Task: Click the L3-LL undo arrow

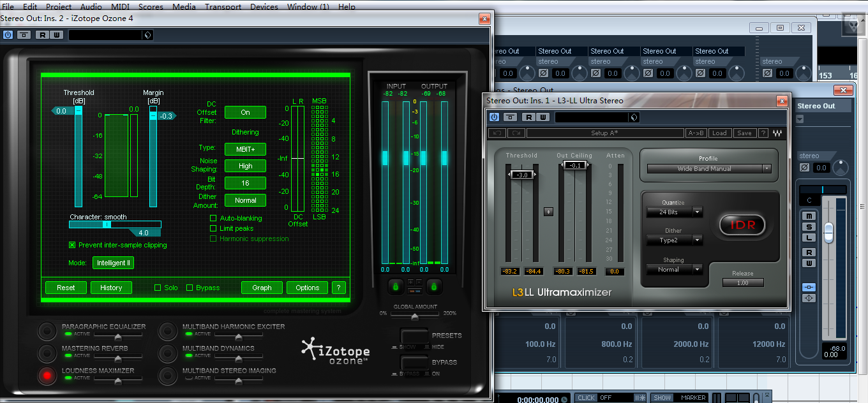Action: point(497,133)
